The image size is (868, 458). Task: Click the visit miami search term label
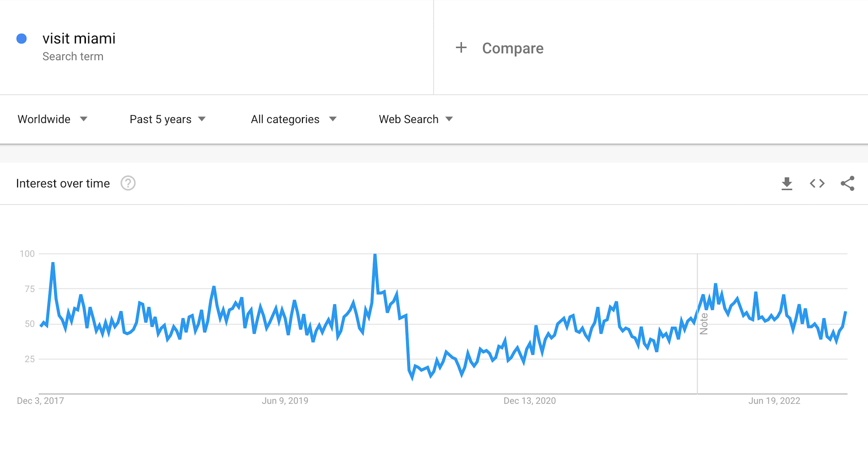tap(79, 38)
